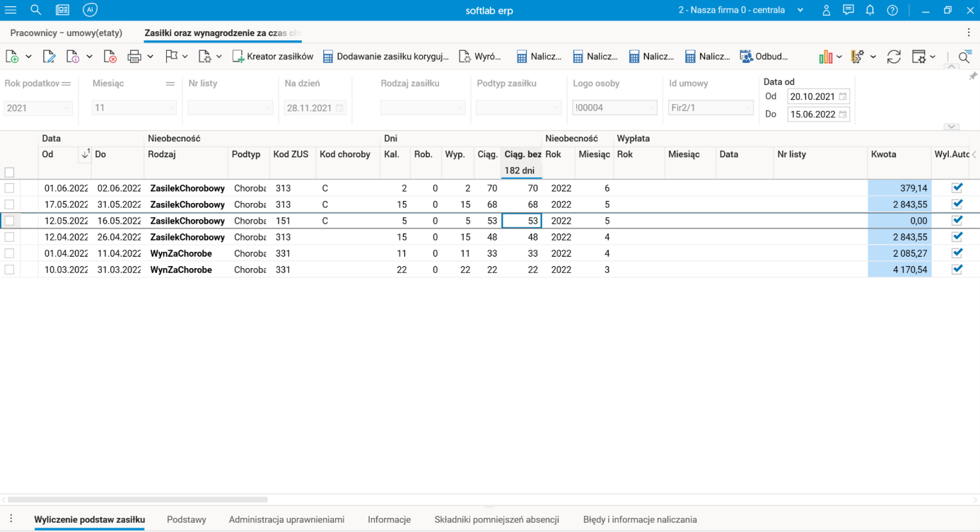Image resolution: width=980 pixels, height=532 pixels.
Task: Select the 'Zasiłki oraz wynagrodzenie za czas' tab
Action: tap(223, 33)
